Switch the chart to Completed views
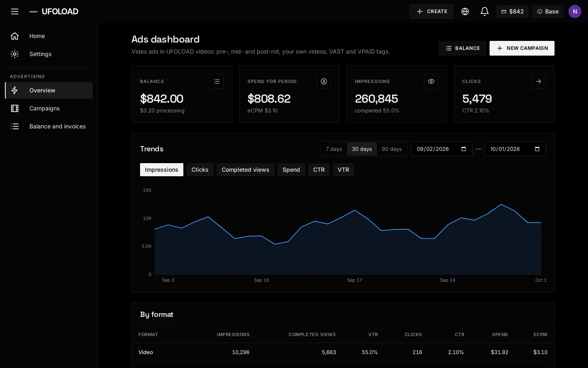 pyautogui.click(x=245, y=170)
